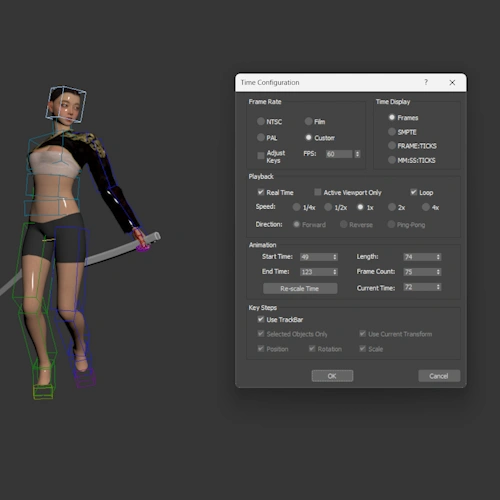Screen dimensions: 500x500
Task: Click the help question mark icon
Action: coord(426,82)
